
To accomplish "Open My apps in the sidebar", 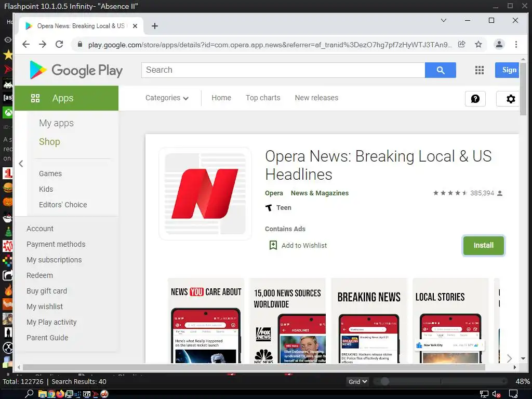I will [56, 123].
